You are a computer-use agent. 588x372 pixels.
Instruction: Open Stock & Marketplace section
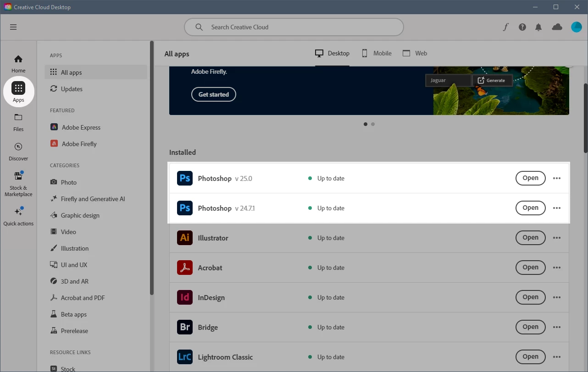click(x=18, y=184)
